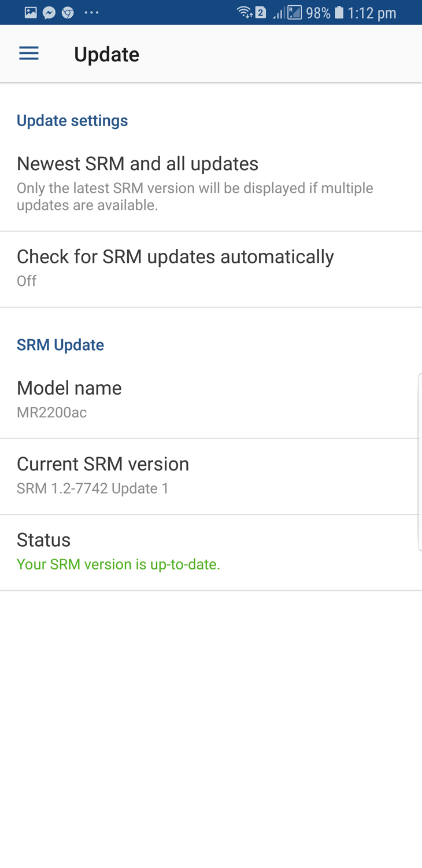Tap the SRM Update section header

[x=60, y=345]
